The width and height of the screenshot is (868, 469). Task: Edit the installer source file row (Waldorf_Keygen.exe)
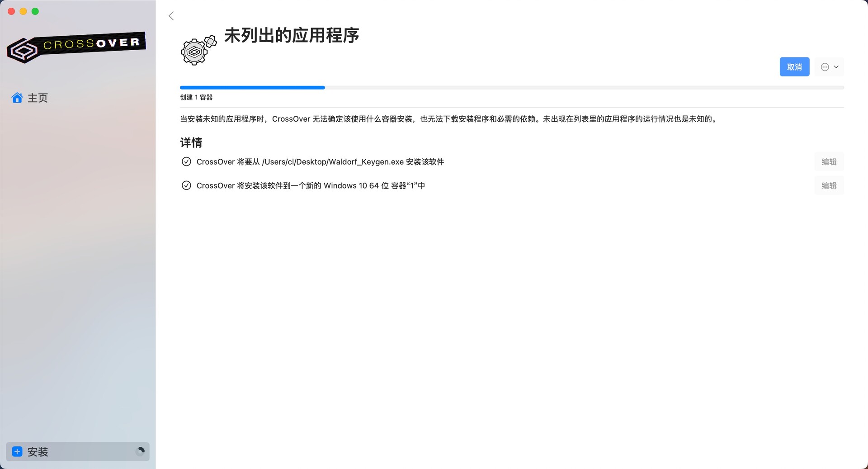(x=829, y=162)
